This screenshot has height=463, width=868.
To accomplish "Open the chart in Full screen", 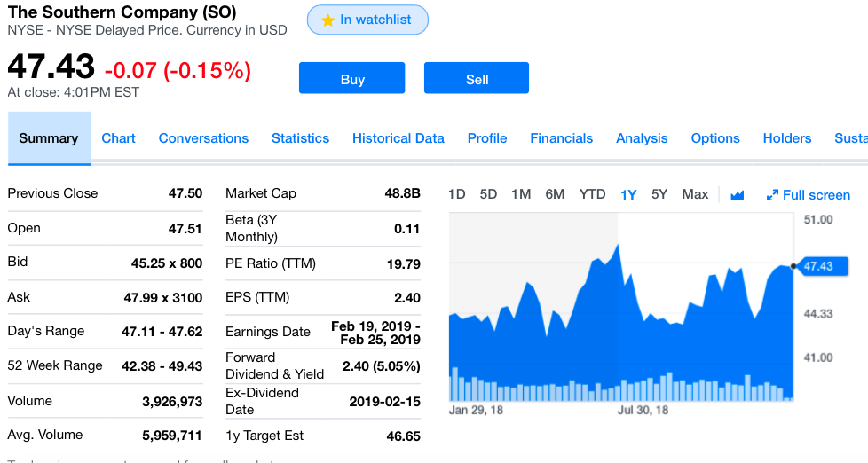I will pos(808,195).
